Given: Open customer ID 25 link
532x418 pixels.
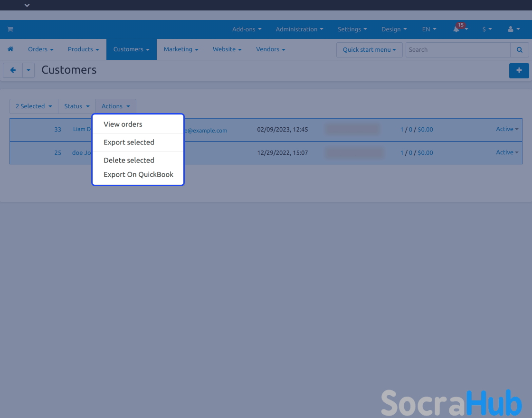Looking at the screenshot, I should point(57,153).
